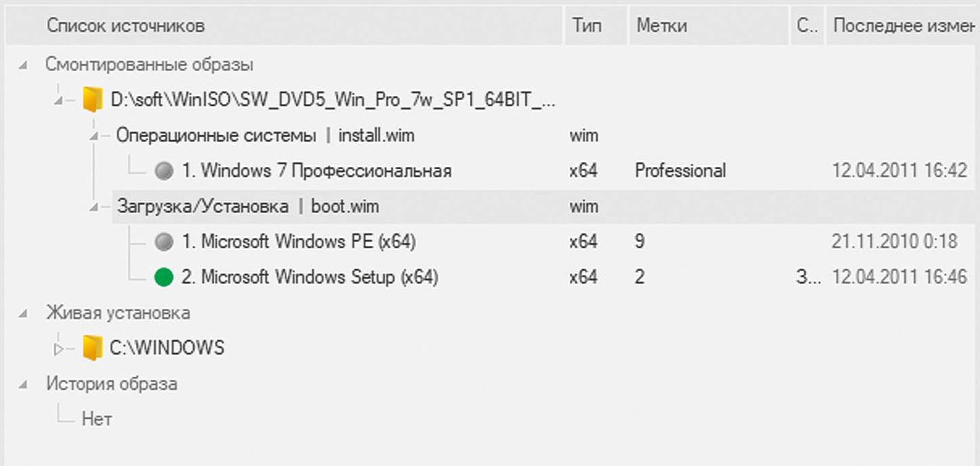Click the Нет item under История образа
980x466 pixels.
pos(97,419)
